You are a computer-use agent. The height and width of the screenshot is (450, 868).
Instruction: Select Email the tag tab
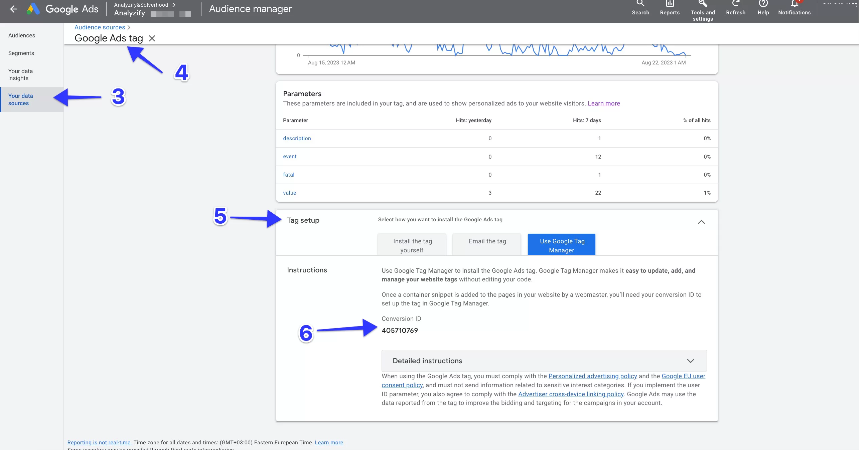point(487,244)
